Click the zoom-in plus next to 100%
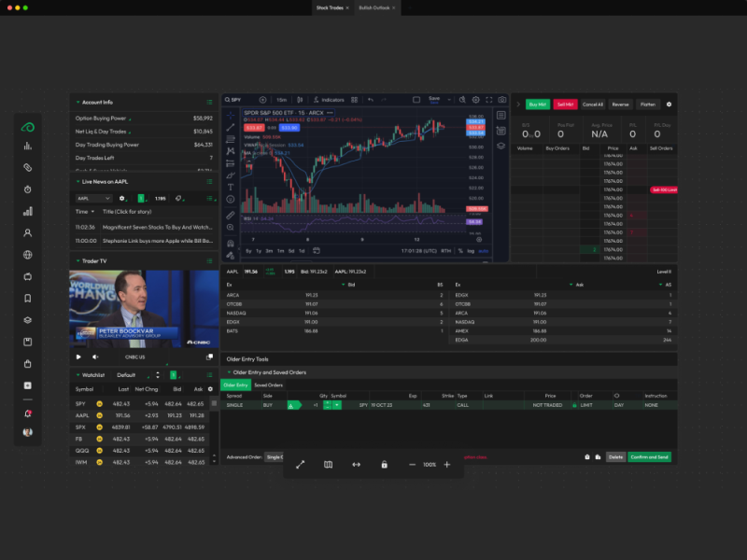This screenshot has width=747, height=560. [x=446, y=465]
